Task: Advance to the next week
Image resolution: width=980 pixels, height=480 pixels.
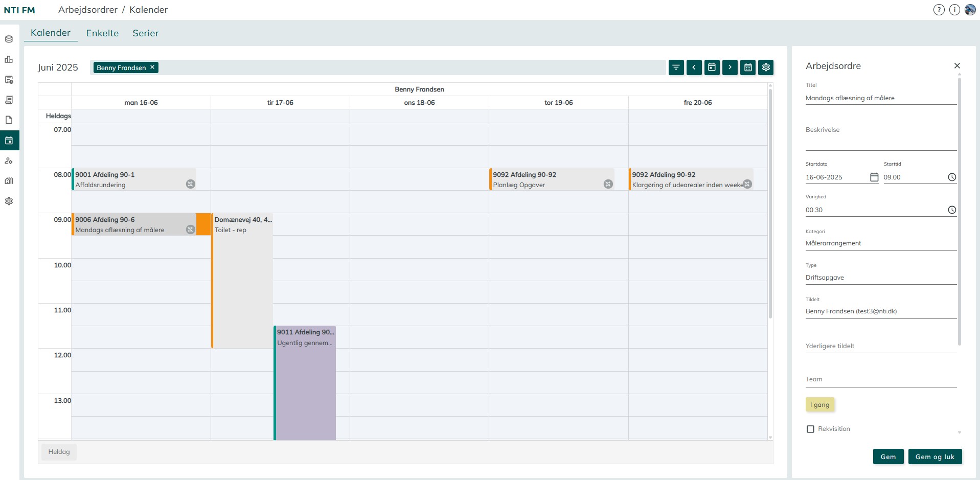Action: (x=730, y=67)
